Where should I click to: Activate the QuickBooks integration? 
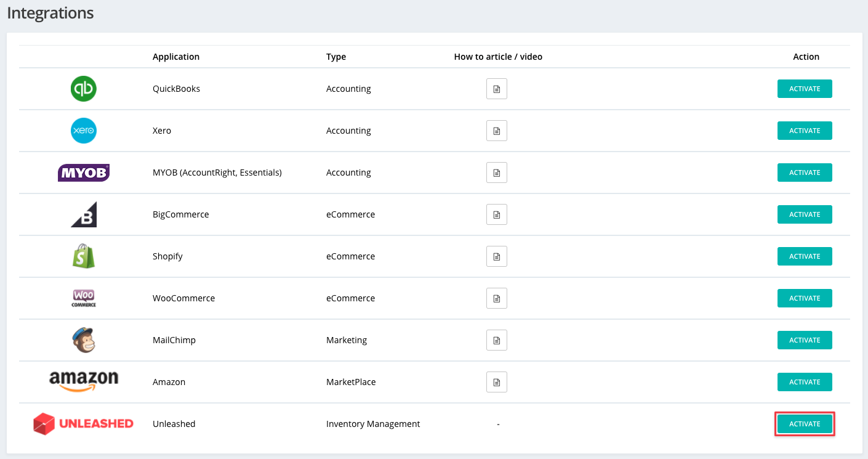805,89
